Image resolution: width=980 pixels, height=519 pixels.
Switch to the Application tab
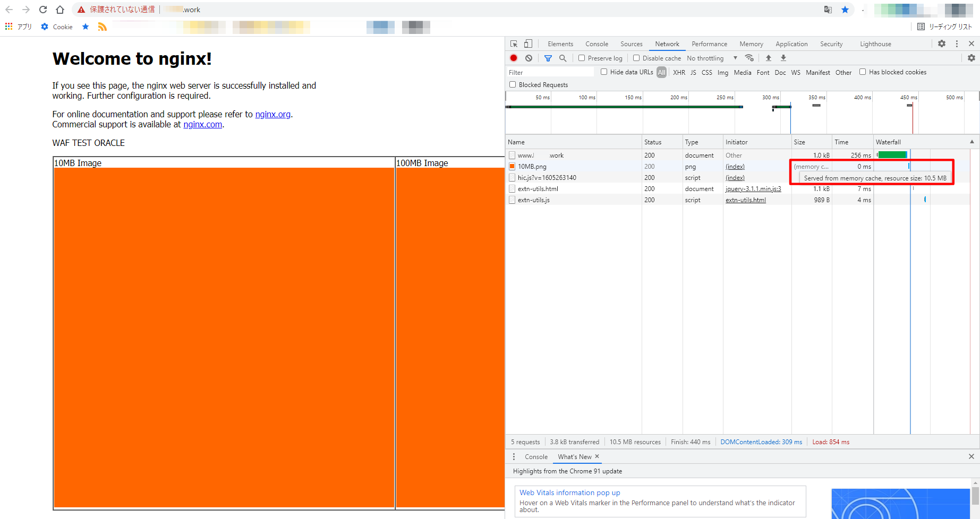pos(791,44)
